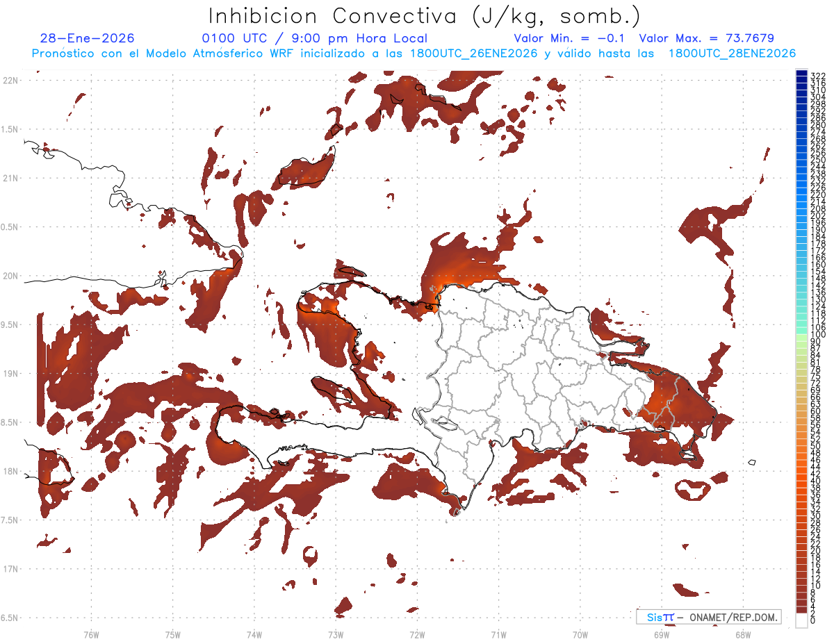
Task: Click the '22N' latitude label
Action: click(10, 81)
